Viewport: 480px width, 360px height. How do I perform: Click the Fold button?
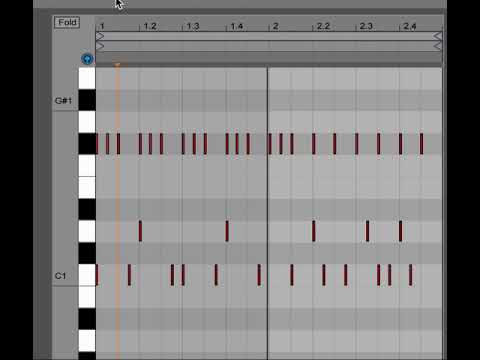(x=67, y=22)
